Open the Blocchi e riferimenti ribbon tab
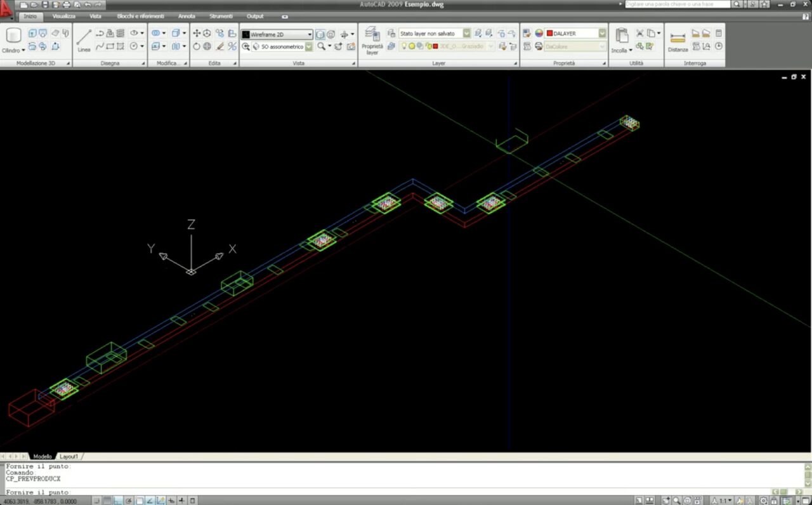Screen dimensions: 812x505 (x=140, y=16)
